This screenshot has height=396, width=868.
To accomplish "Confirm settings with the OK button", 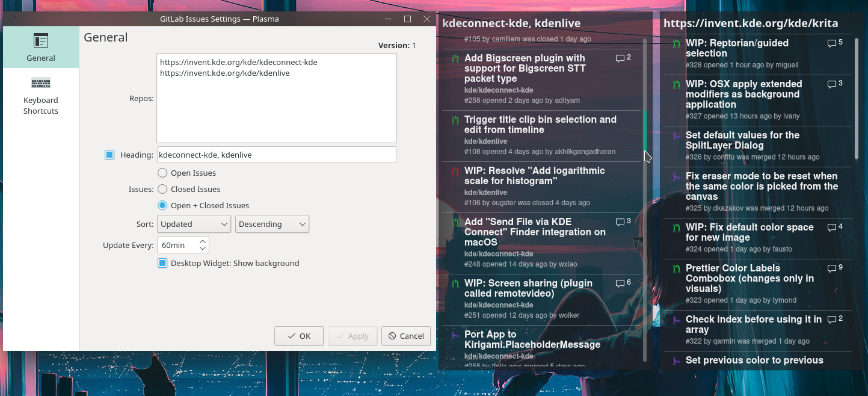I will pyautogui.click(x=299, y=336).
